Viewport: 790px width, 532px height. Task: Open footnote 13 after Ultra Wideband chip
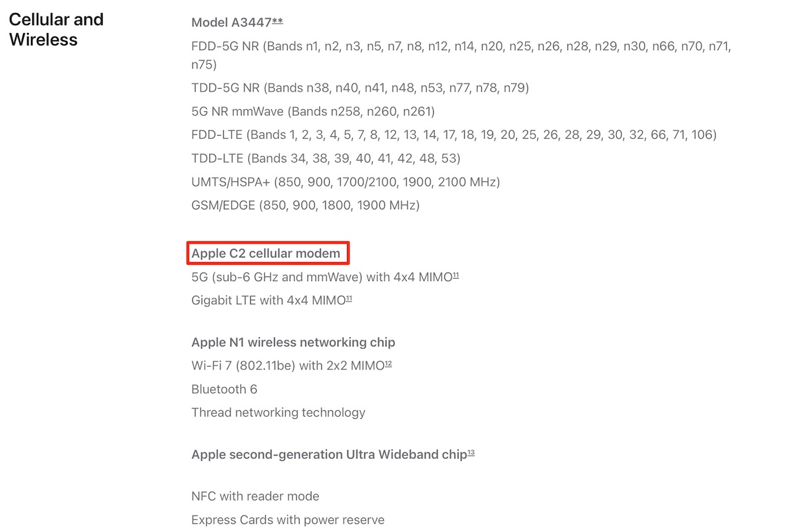point(471,453)
